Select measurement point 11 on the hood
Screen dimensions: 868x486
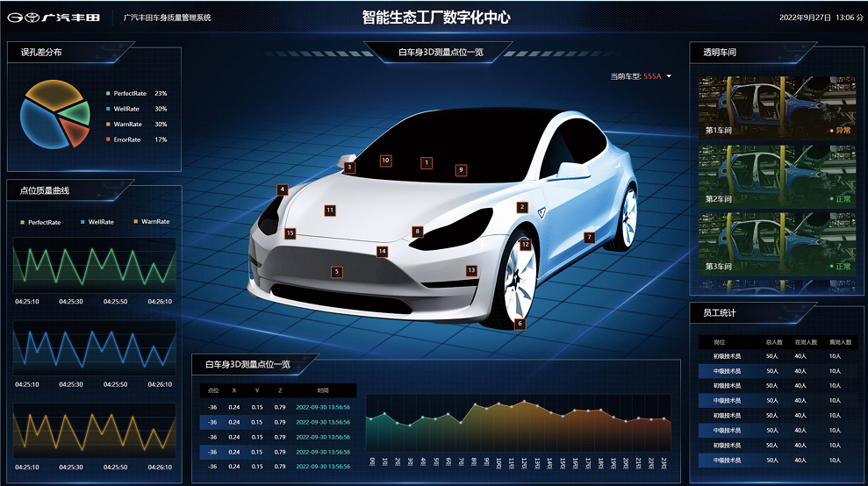pos(330,211)
